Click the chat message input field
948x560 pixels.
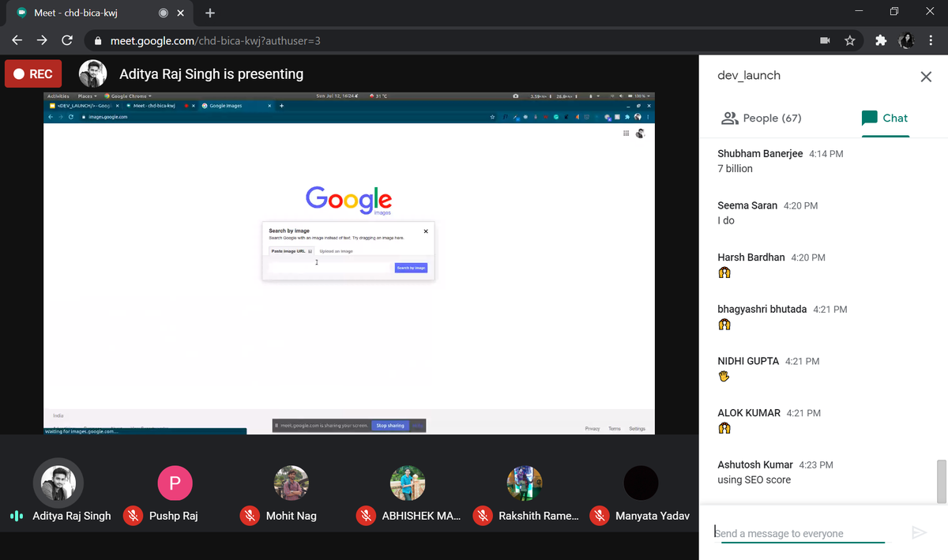point(799,533)
